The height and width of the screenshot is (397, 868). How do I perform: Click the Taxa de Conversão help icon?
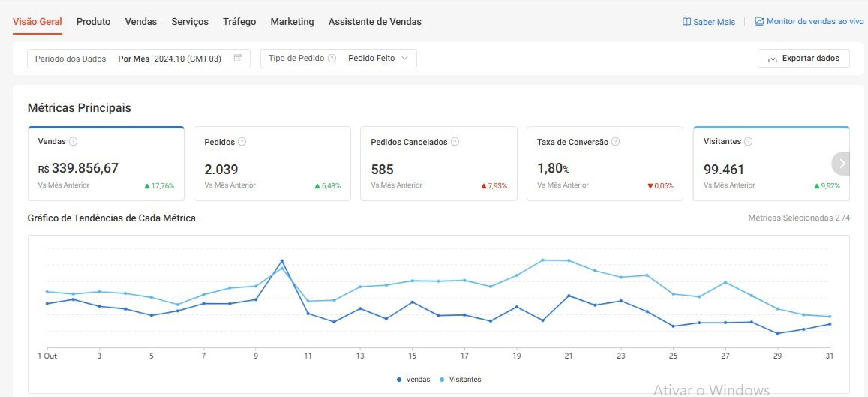point(615,142)
